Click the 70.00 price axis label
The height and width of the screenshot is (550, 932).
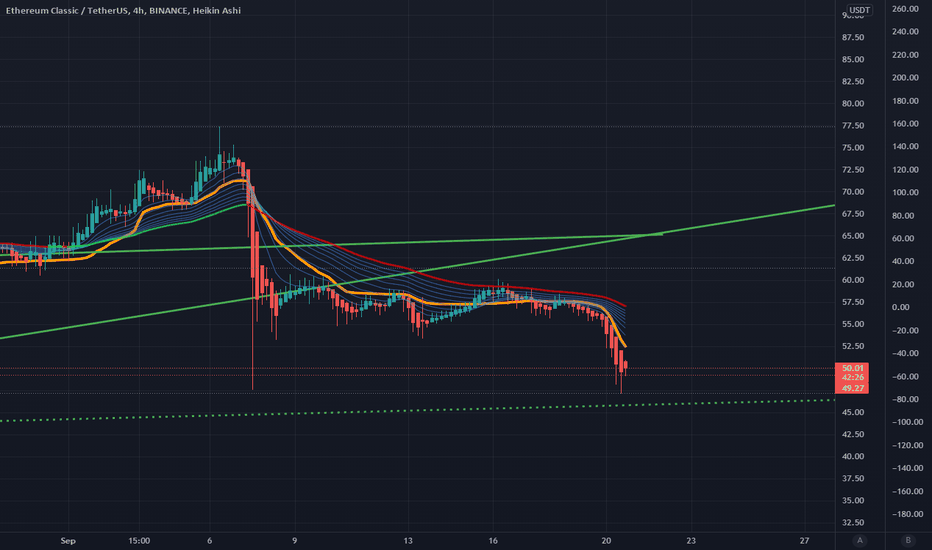[853, 191]
